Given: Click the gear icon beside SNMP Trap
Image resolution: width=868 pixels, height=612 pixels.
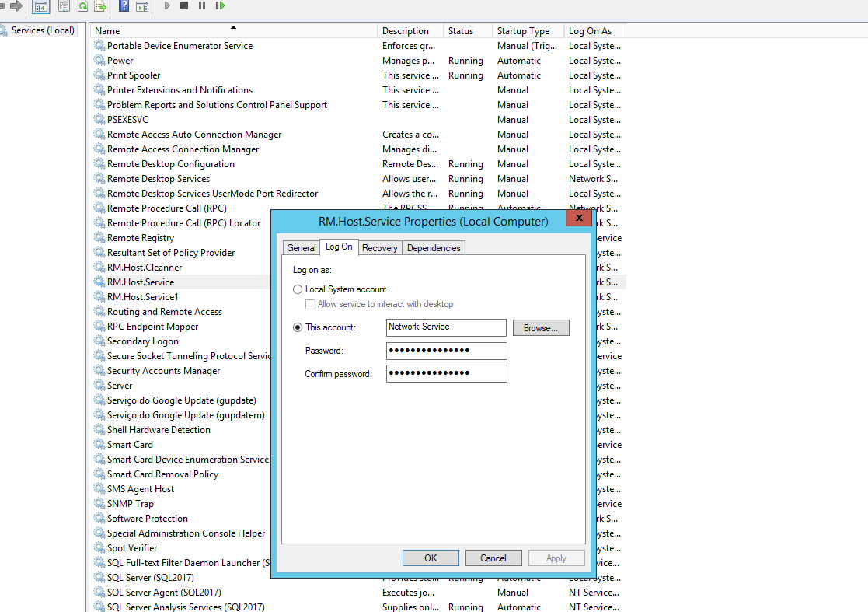Looking at the screenshot, I should pyautogui.click(x=99, y=503).
